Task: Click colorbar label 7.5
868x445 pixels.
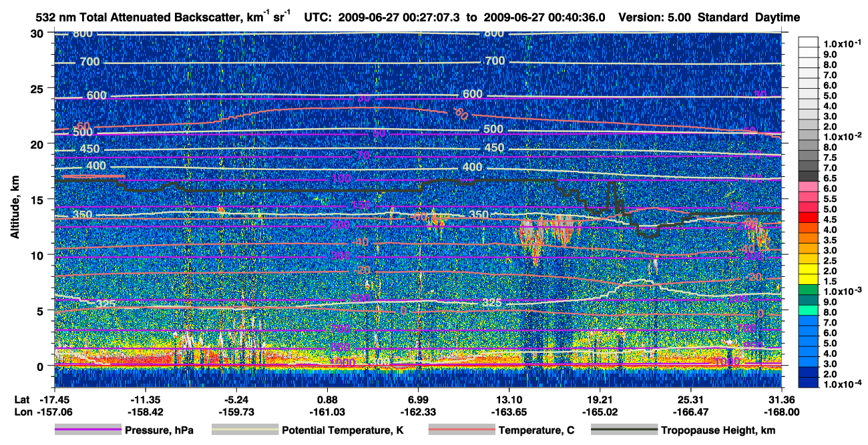Action: (x=829, y=158)
